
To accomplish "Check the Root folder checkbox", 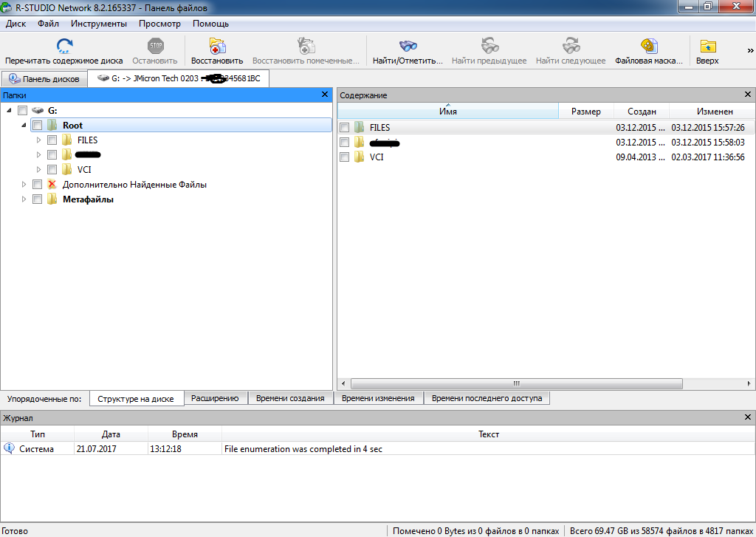I will coord(37,126).
